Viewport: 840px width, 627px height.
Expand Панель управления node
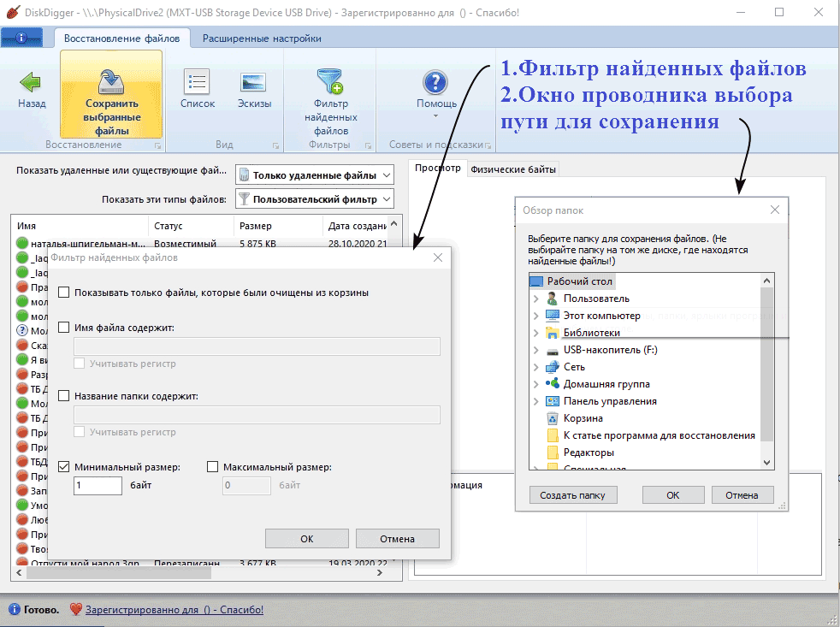536,401
